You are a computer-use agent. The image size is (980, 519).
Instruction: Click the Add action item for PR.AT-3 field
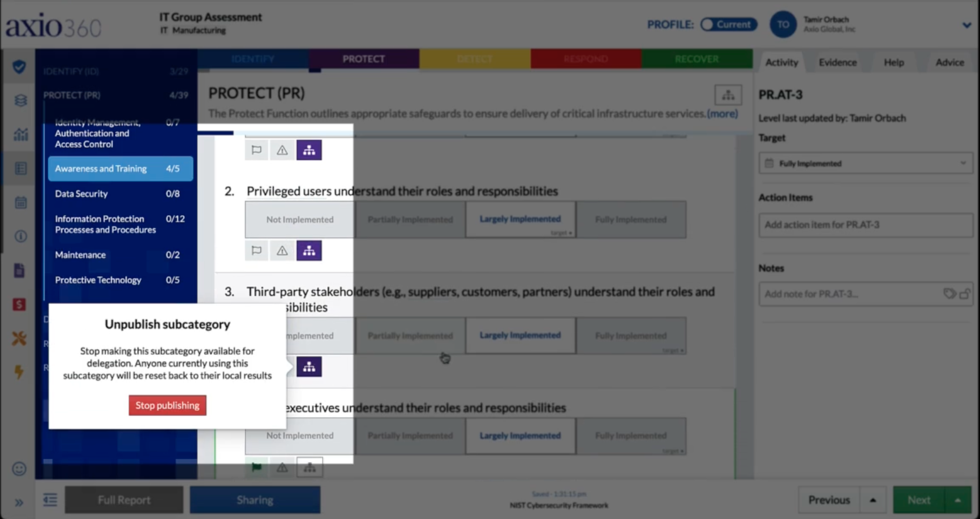click(865, 225)
